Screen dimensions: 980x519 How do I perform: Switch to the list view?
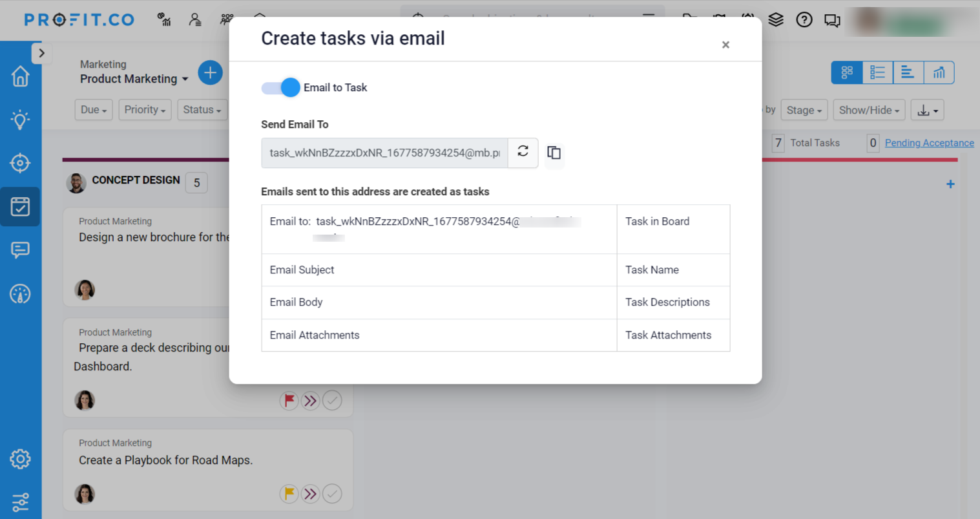pyautogui.click(x=877, y=72)
